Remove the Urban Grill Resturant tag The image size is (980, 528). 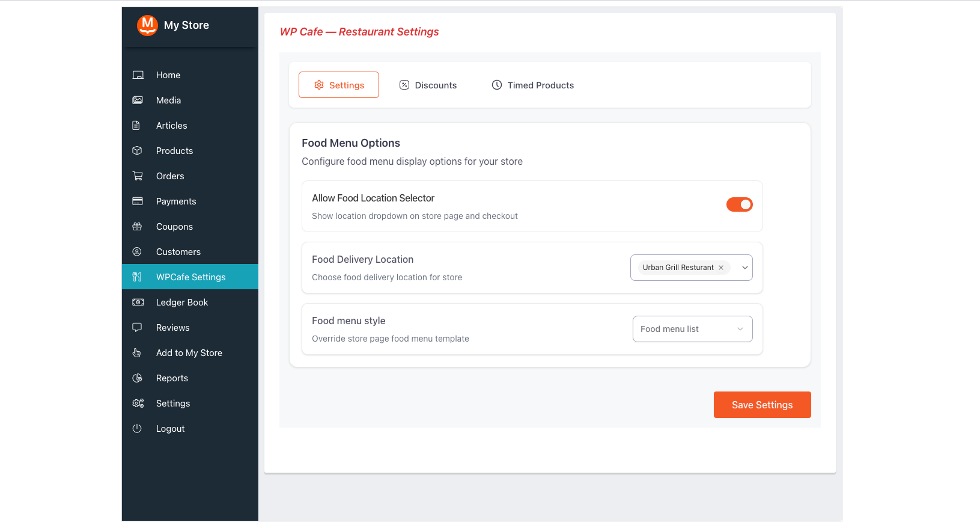tap(721, 268)
